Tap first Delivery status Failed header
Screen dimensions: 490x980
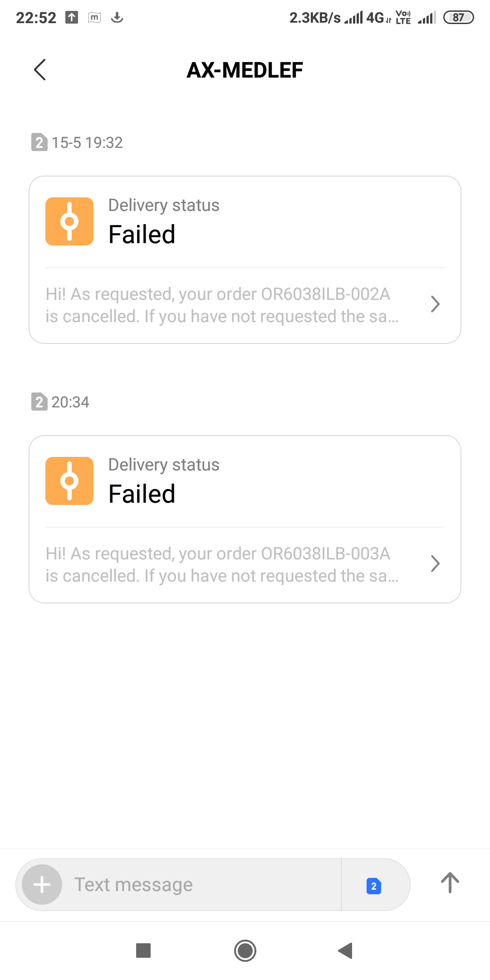(164, 222)
